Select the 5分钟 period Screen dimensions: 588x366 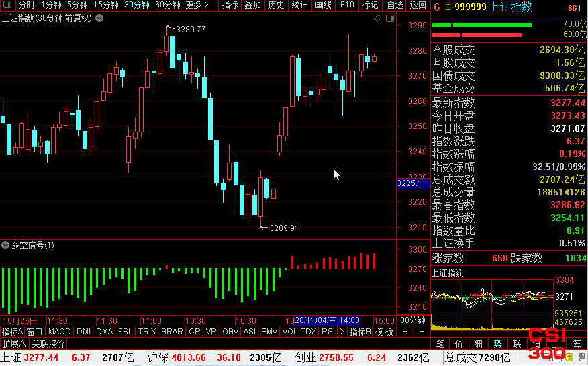tap(78, 5)
